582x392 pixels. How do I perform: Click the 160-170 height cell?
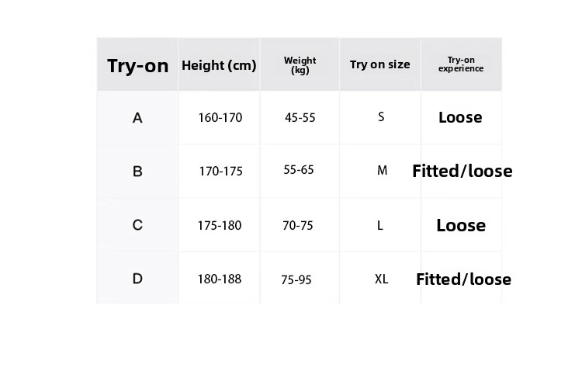coord(220,118)
